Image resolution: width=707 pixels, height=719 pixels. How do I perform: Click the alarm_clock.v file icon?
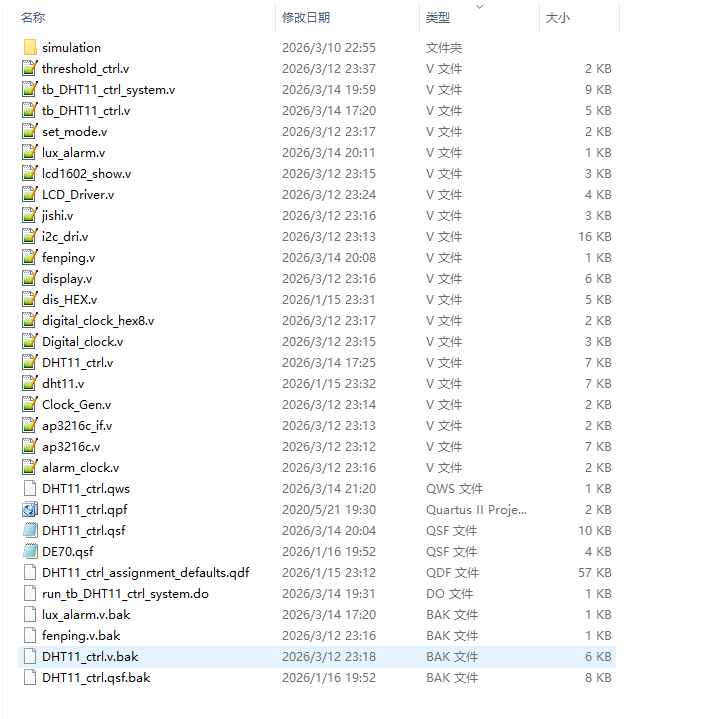(x=30, y=467)
